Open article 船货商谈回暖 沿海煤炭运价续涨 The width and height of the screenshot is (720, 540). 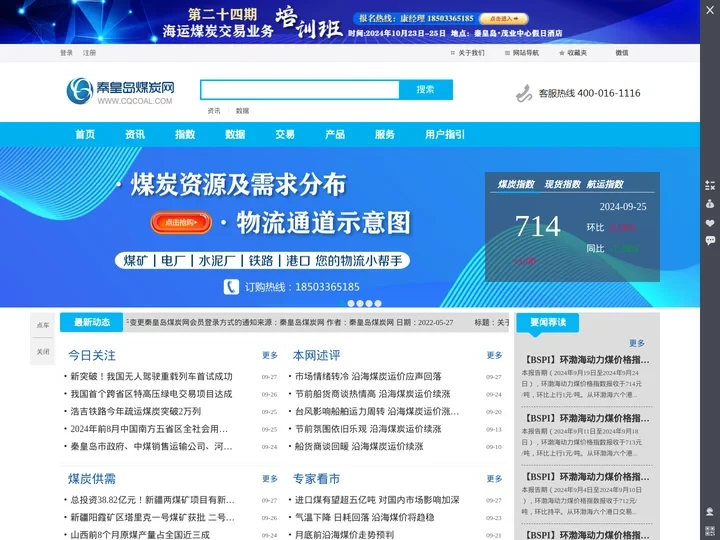tap(359, 446)
